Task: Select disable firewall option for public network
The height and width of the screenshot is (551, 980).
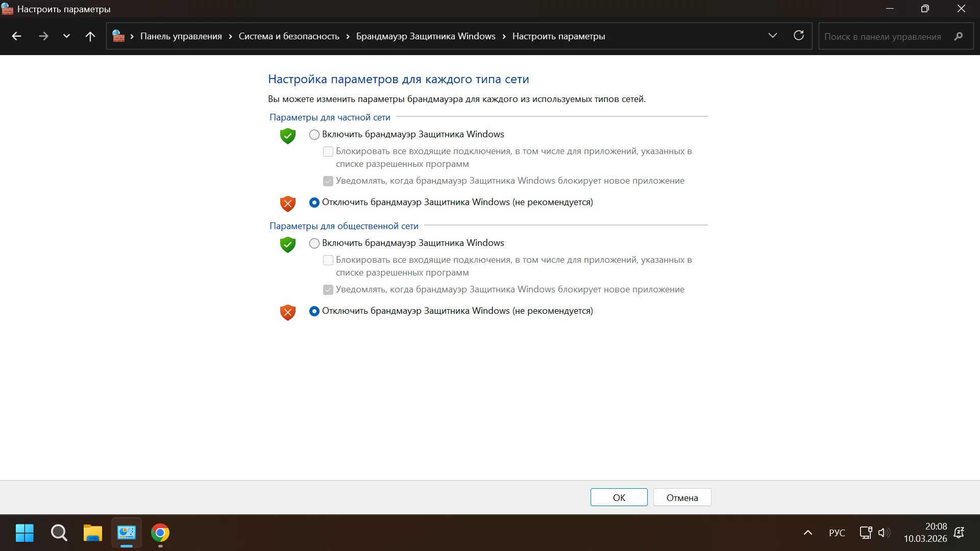Action: [314, 311]
